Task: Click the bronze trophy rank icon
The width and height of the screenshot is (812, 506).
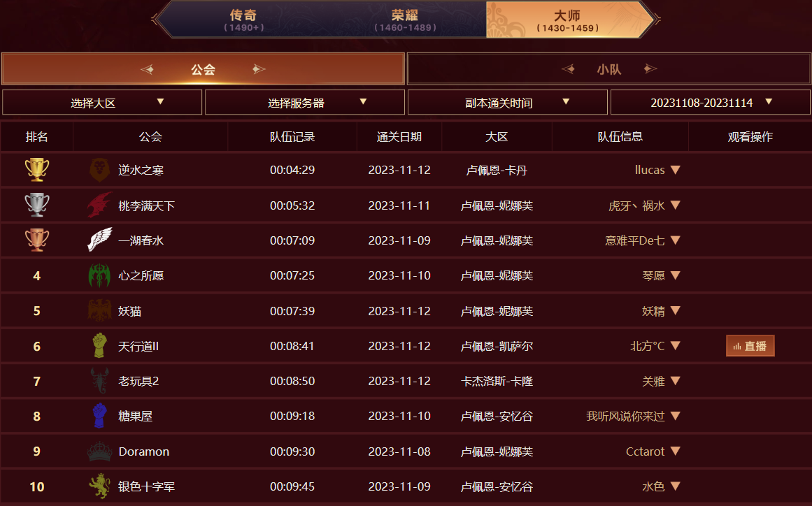Action: point(36,240)
